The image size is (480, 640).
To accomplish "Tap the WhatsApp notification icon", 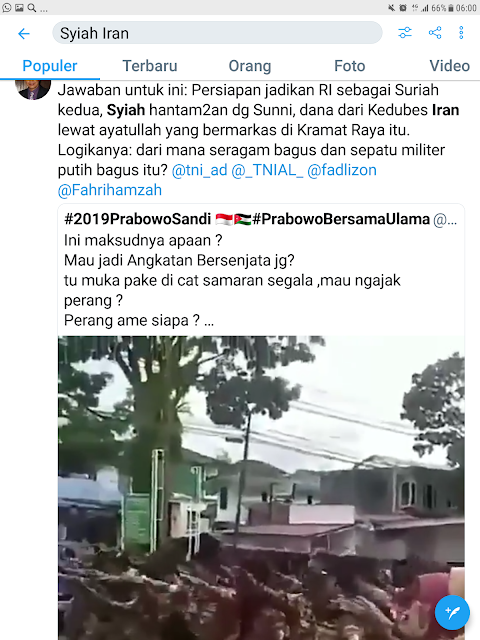I will point(7,7).
